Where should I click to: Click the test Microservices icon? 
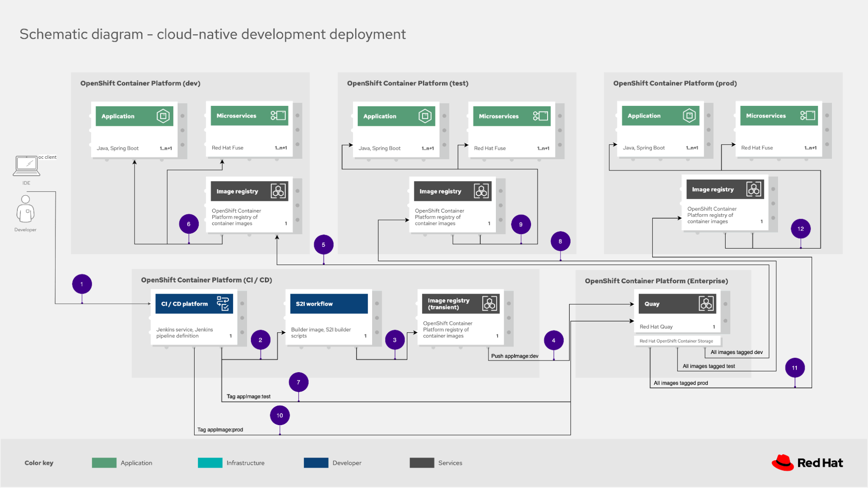click(x=540, y=116)
